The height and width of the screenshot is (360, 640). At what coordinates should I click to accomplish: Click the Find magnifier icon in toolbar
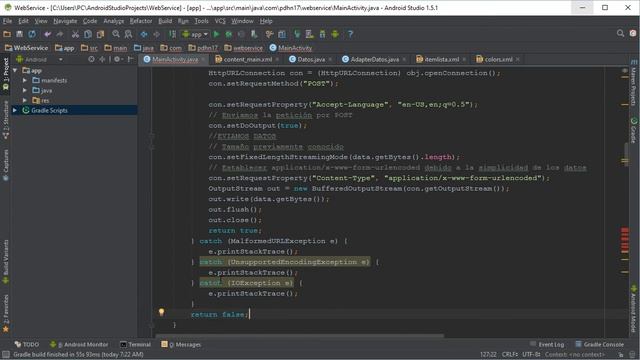click(116, 34)
